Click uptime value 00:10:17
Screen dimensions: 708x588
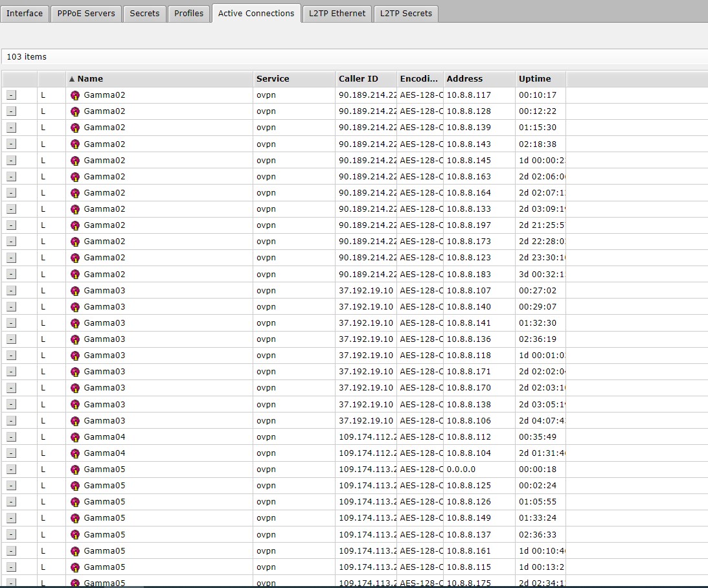[538, 95]
